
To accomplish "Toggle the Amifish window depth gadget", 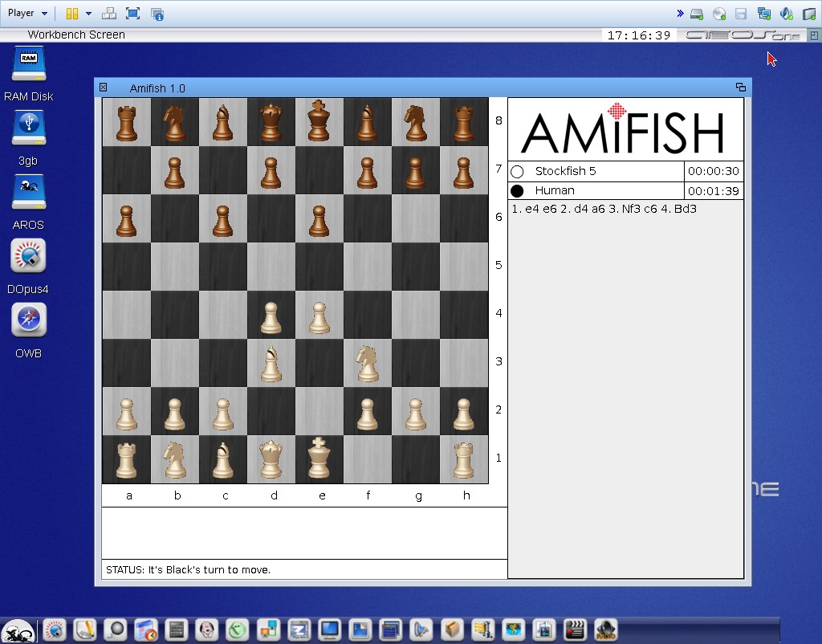I will tap(740, 88).
